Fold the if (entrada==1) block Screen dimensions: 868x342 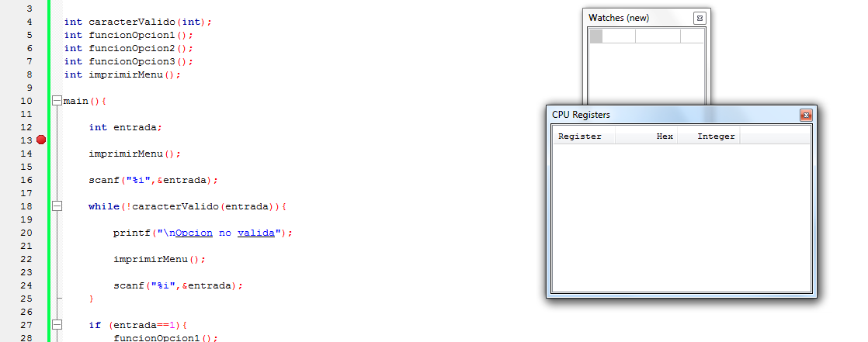(x=56, y=325)
